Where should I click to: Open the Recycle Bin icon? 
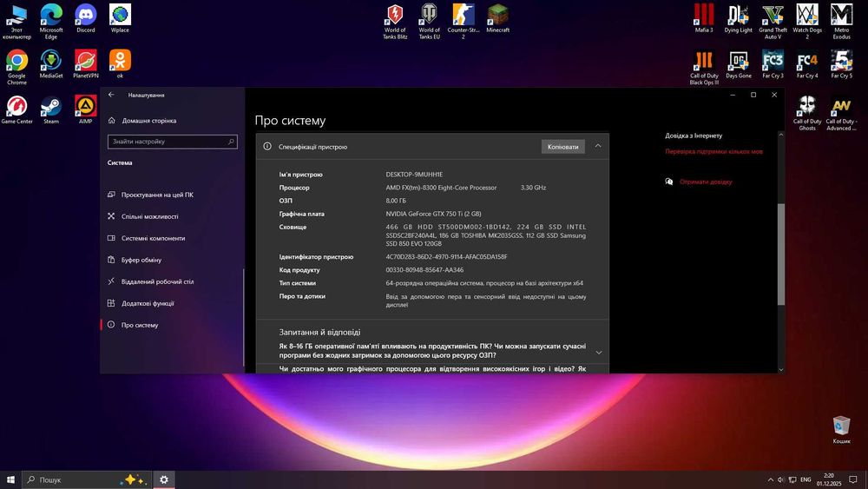tap(841, 426)
